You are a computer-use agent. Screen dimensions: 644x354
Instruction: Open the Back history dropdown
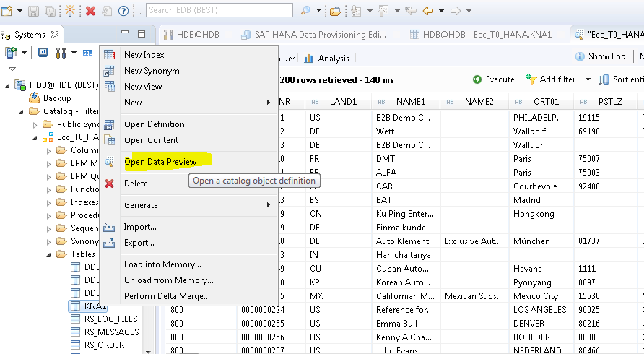(442, 11)
